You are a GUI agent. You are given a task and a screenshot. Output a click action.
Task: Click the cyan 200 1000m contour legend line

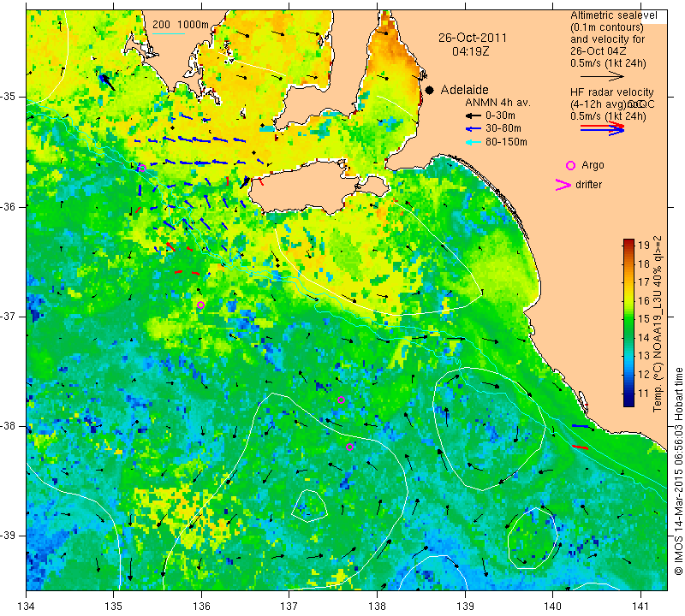169,33
